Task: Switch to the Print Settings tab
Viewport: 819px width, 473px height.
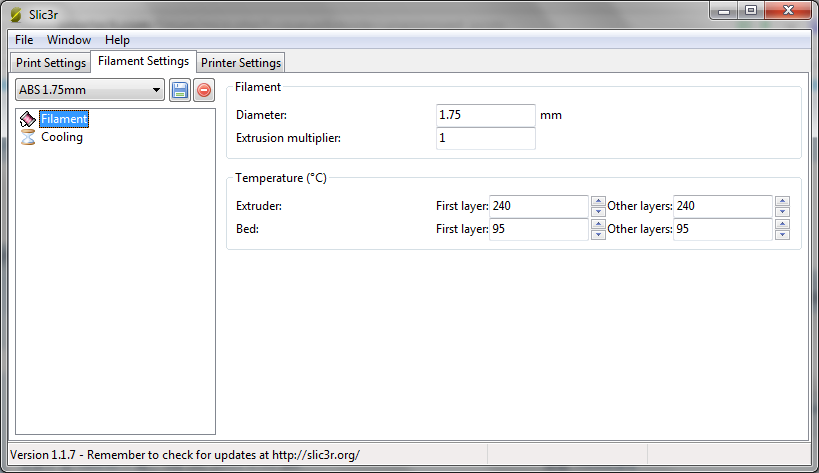Action: tap(51, 63)
